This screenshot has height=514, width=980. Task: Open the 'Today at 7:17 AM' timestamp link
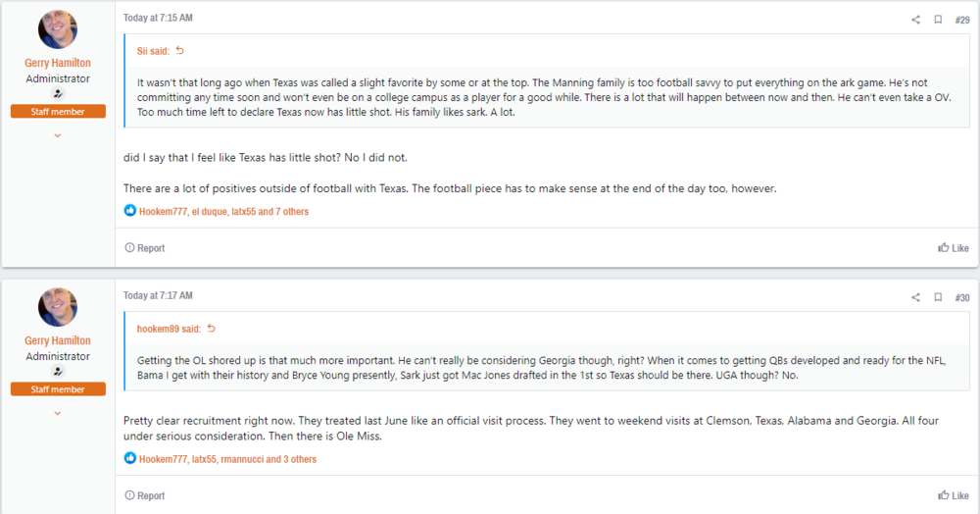tap(158, 295)
